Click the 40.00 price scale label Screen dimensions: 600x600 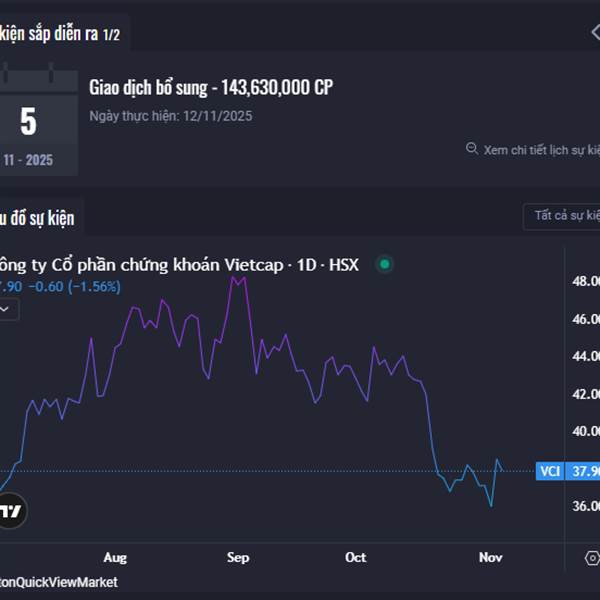586,431
